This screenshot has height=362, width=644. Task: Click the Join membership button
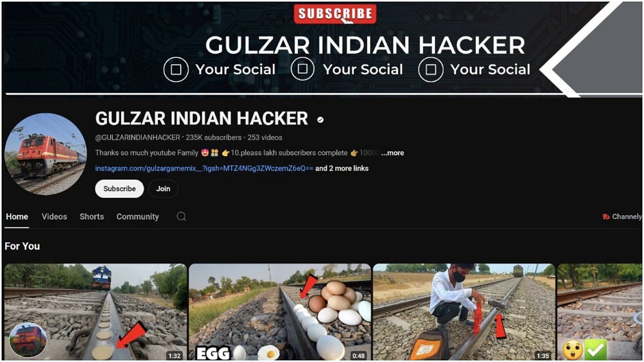pos(163,189)
